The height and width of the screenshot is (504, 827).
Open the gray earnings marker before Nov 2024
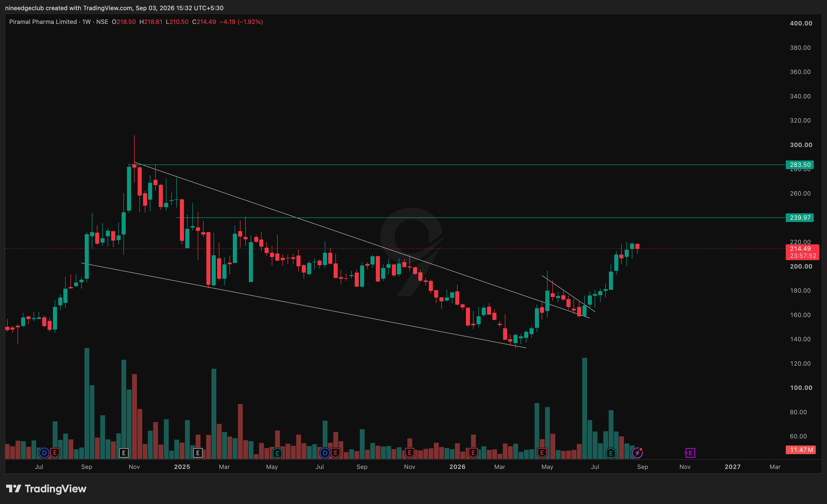click(x=123, y=453)
